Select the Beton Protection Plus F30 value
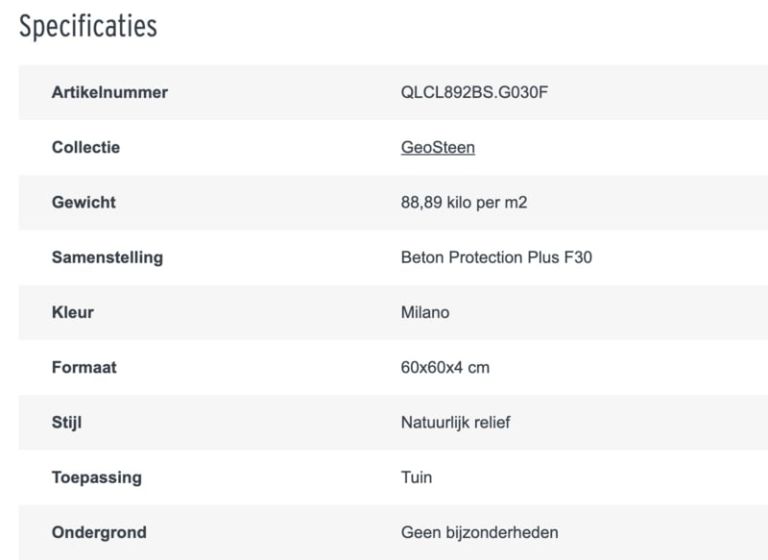Viewport: 768px width, 560px height. pos(496,258)
